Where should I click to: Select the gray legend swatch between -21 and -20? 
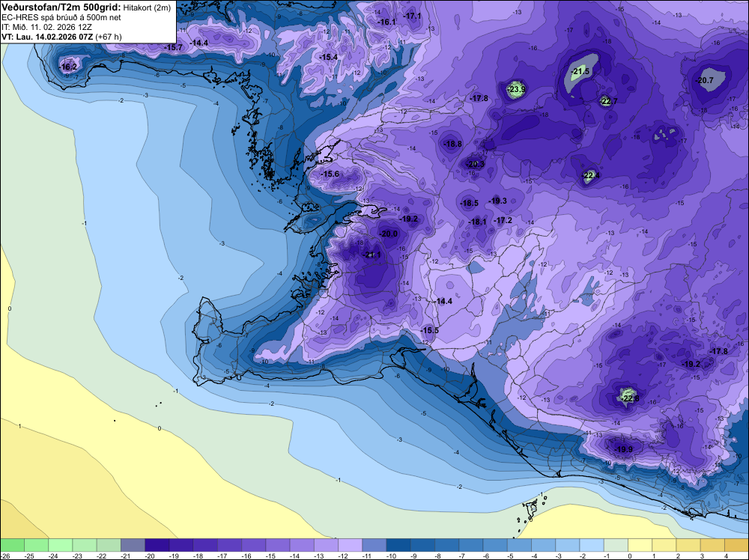click(x=133, y=545)
